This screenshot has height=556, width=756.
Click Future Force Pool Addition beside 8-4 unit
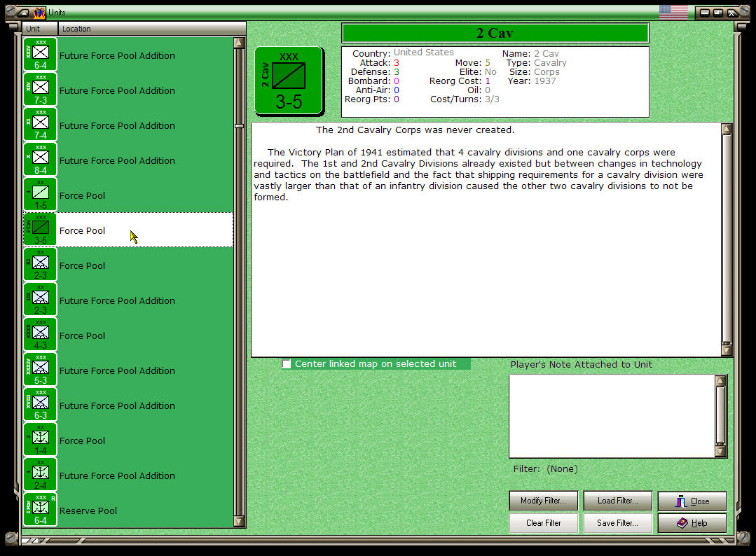click(x=117, y=160)
